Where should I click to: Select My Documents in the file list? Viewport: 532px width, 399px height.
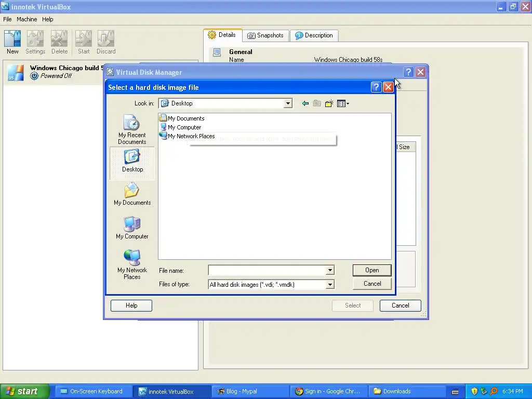182,118
